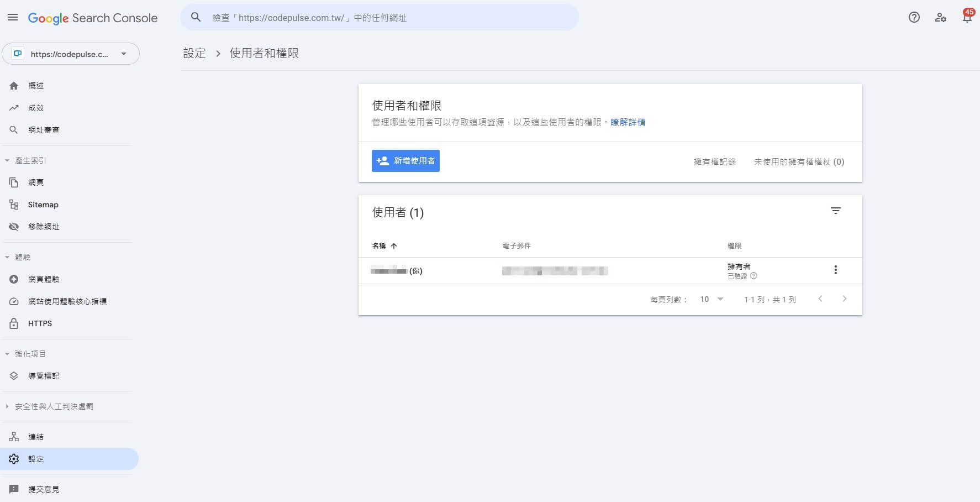Select HTTPS in the sidebar
The height and width of the screenshot is (502, 980).
[40, 323]
